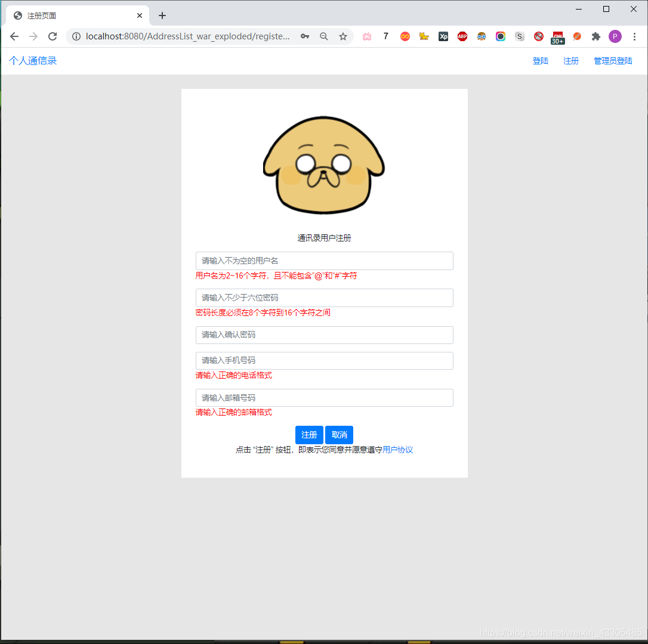Focus the username input field
648x644 pixels.
click(325, 261)
